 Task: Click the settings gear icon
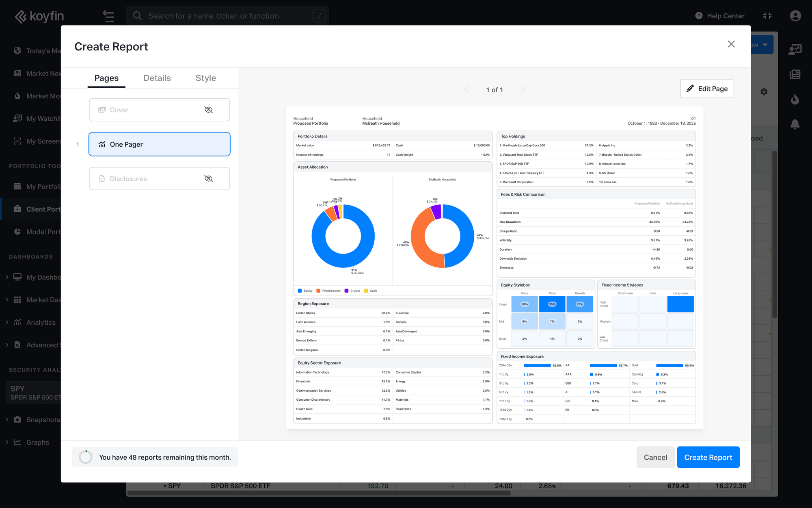[x=764, y=92]
